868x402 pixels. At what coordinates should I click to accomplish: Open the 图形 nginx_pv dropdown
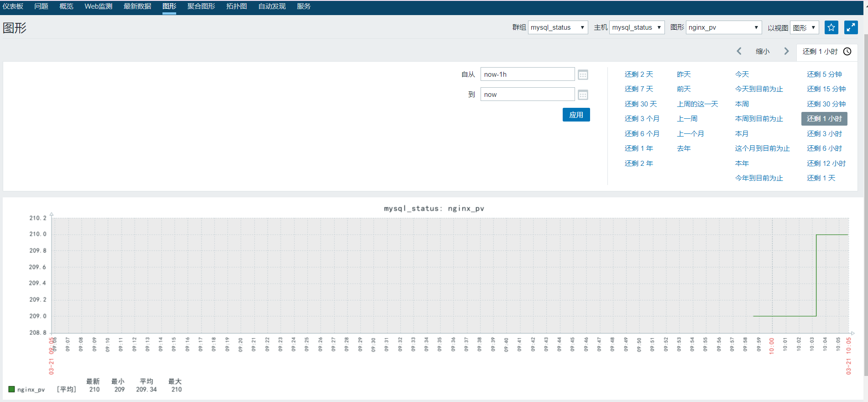pos(724,27)
